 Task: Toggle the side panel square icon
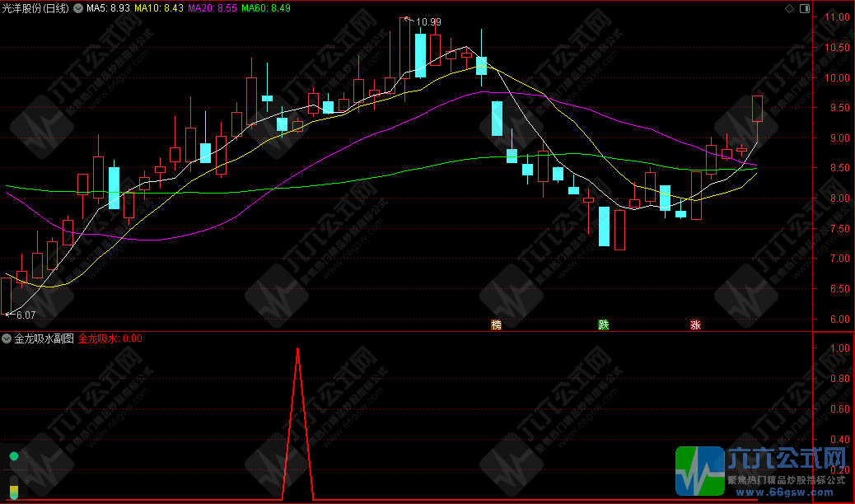(805, 8)
